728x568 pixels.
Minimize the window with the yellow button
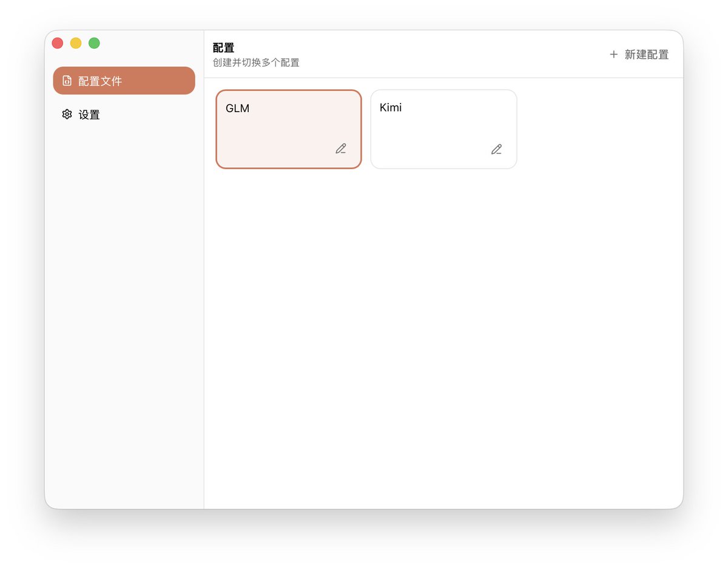click(x=76, y=43)
